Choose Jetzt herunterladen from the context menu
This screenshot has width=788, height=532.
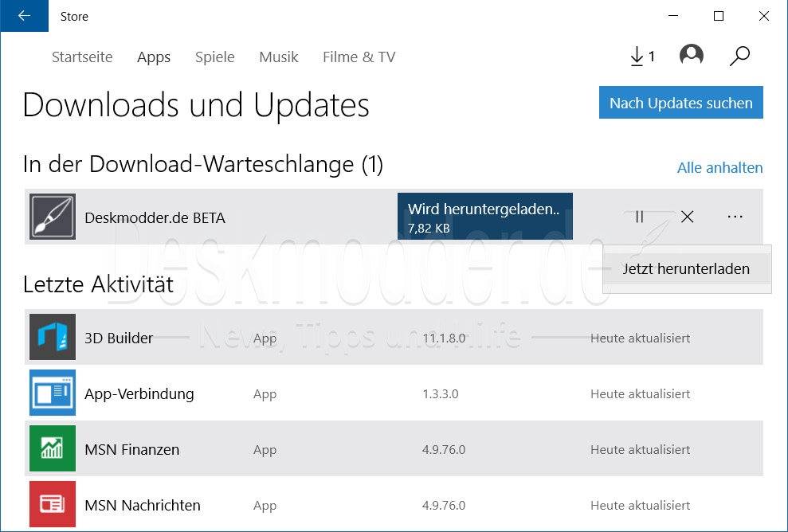point(687,268)
